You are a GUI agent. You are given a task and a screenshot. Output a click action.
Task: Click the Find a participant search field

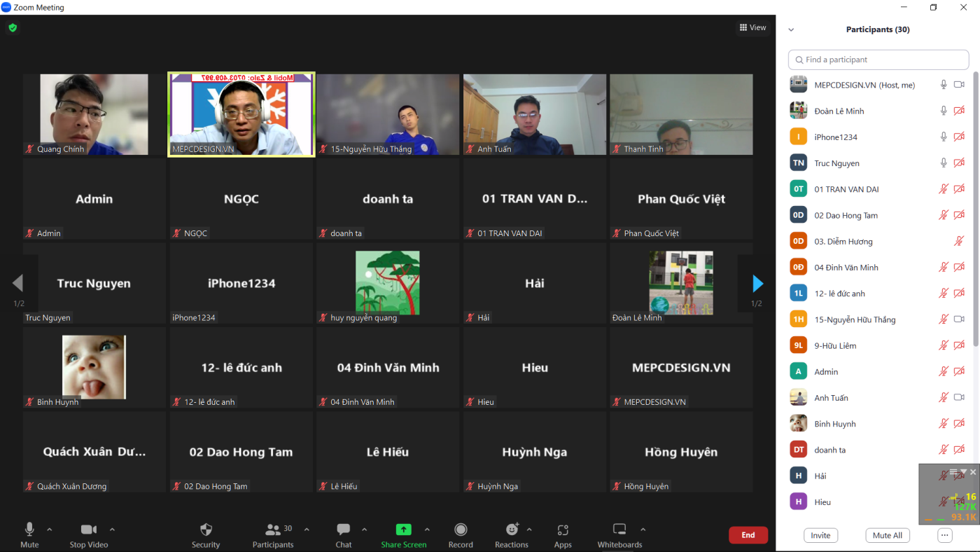[878, 60]
